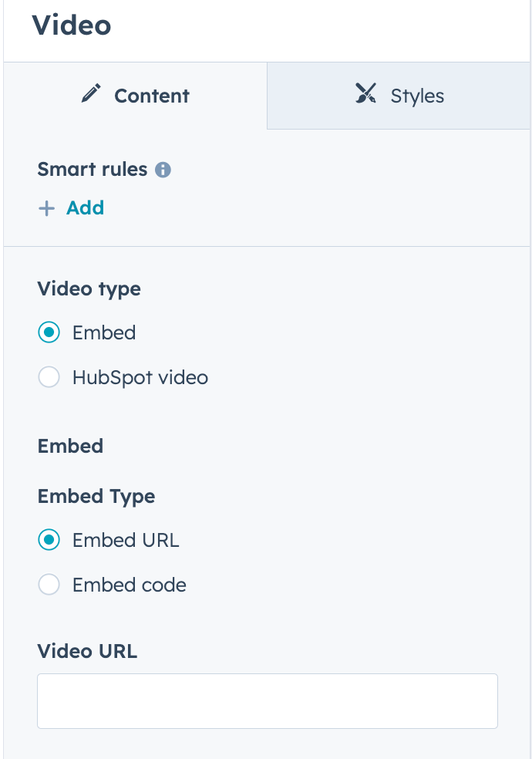532x759 pixels.
Task: Click the plus icon beside Add
Action: point(47,207)
